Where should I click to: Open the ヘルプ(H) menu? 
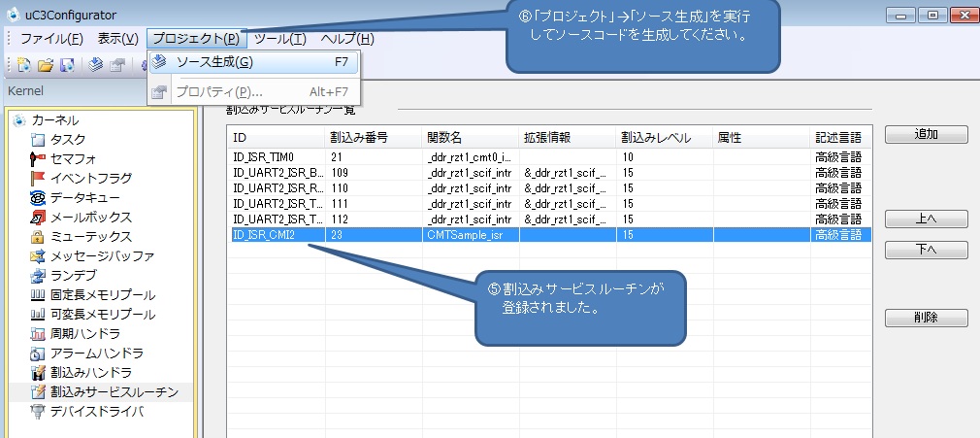coord(346,39)
